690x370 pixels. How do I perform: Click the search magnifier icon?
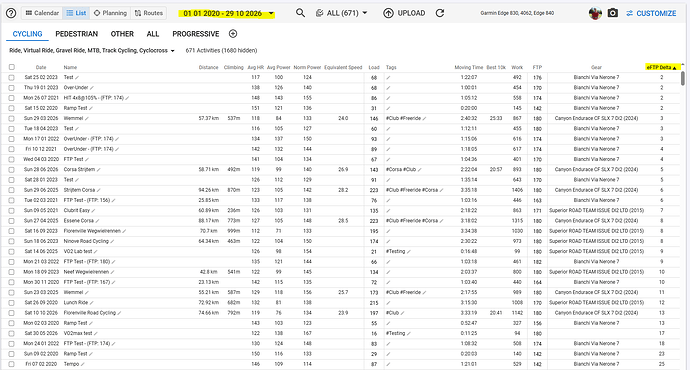[x=301, y=13]
